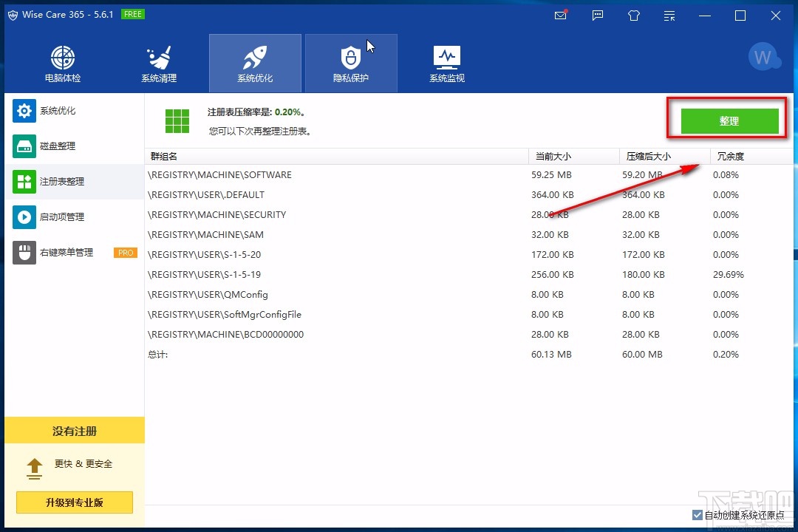Screen dimensions: 798x532
Task: Sort by 冗余度 column header
Action: (751, 157)
